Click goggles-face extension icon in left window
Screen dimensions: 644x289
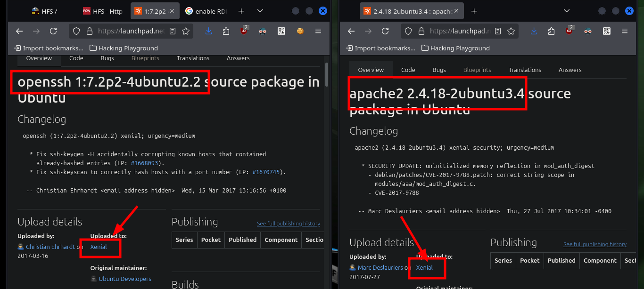(263, 31)
